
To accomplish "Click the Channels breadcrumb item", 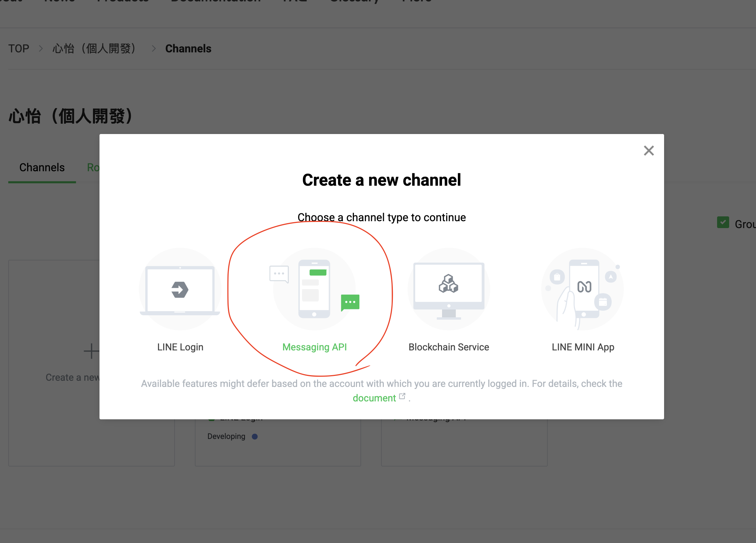I will [188, 49].
